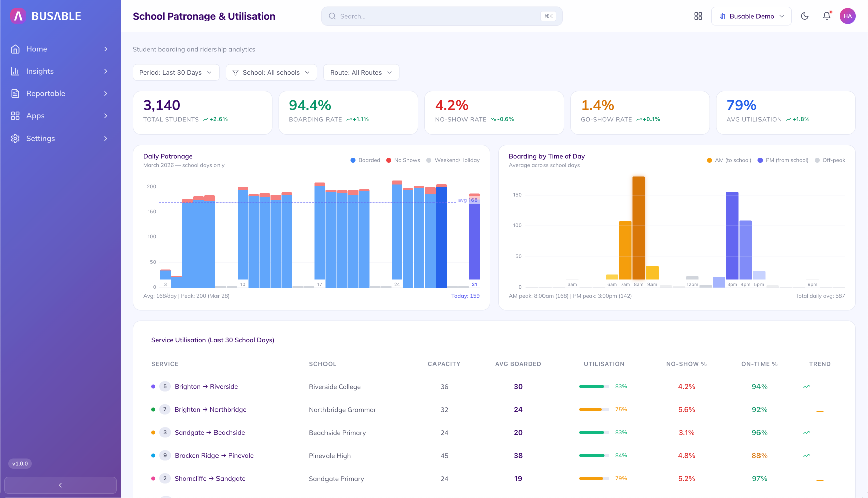This screenshot has height=498, width=868.
Task: Click route number badge 3
Action: [165, 433]
